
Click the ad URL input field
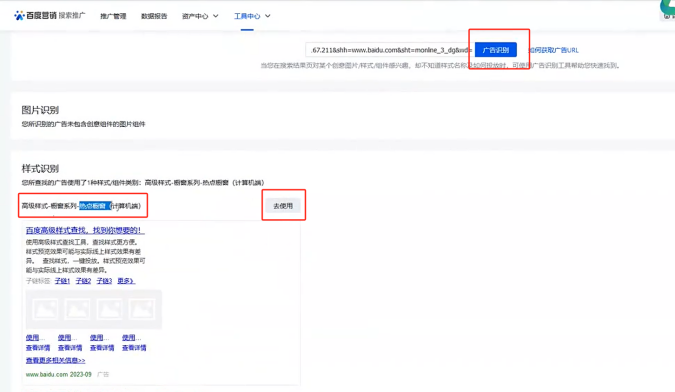pos(390,50)
